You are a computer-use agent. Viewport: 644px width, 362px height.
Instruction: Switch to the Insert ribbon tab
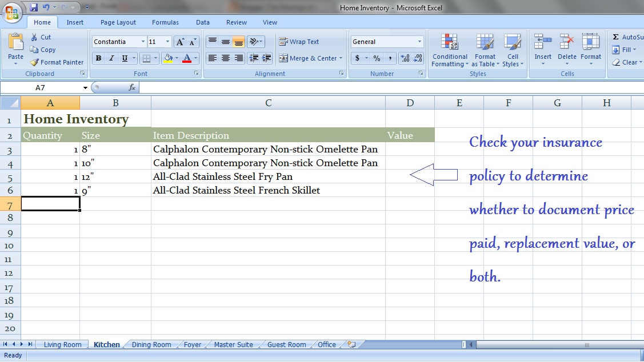click(75, 23)
